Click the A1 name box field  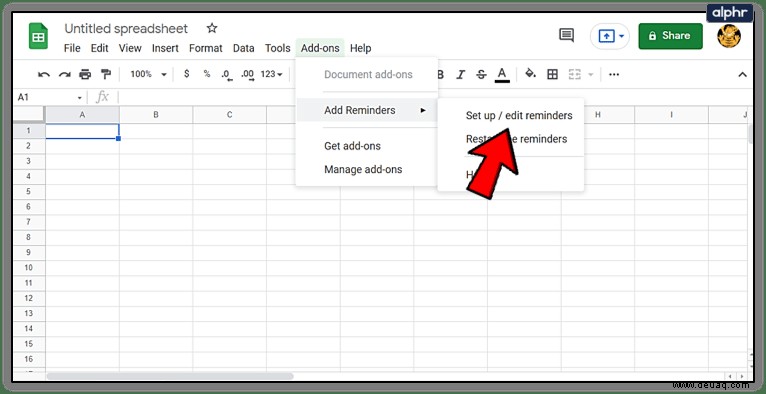[x=49, y=97]
